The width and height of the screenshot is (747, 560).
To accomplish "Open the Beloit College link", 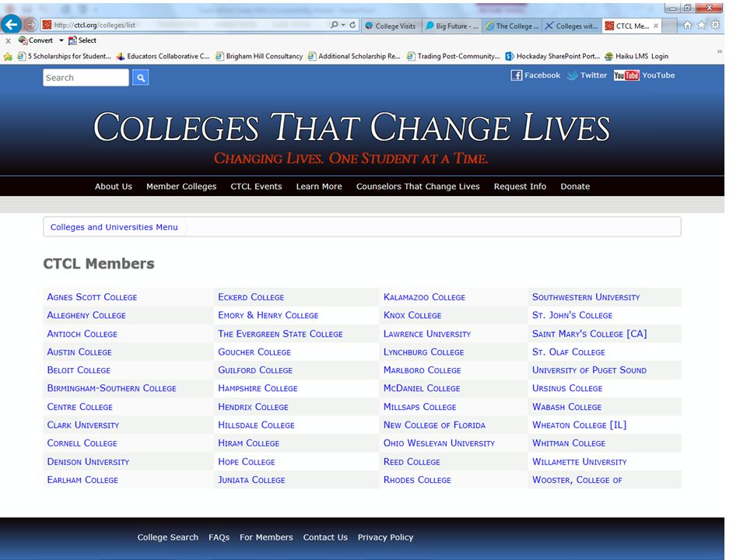I will click(79, 370).
